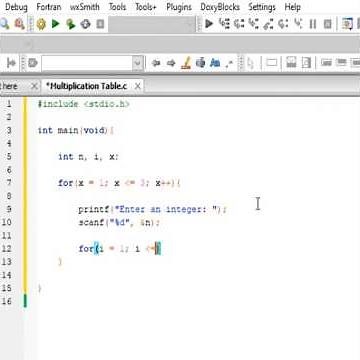This screenshot has height=360, width=360.
Task: Click the Next line debug icon
Action: click(x=239, y=24)
